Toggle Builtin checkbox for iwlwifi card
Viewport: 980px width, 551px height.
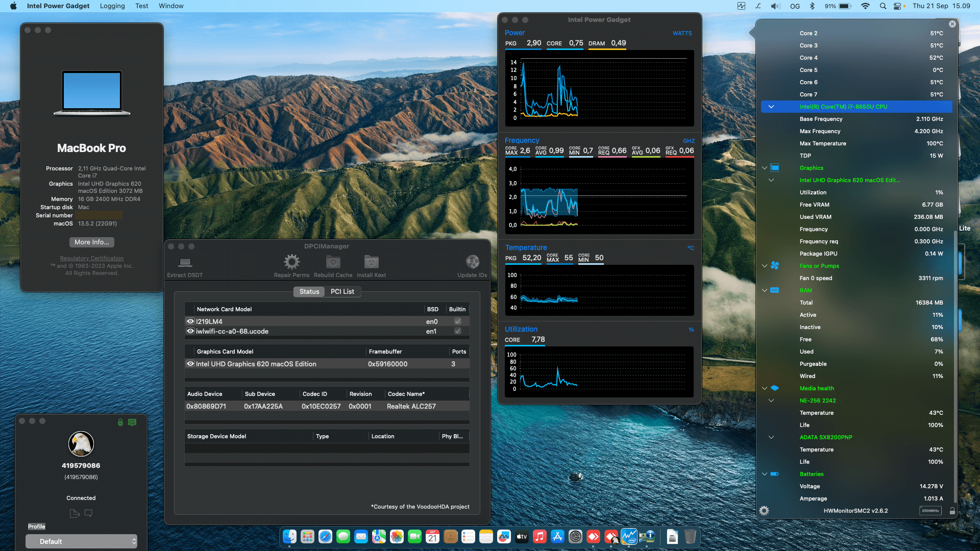458,331
